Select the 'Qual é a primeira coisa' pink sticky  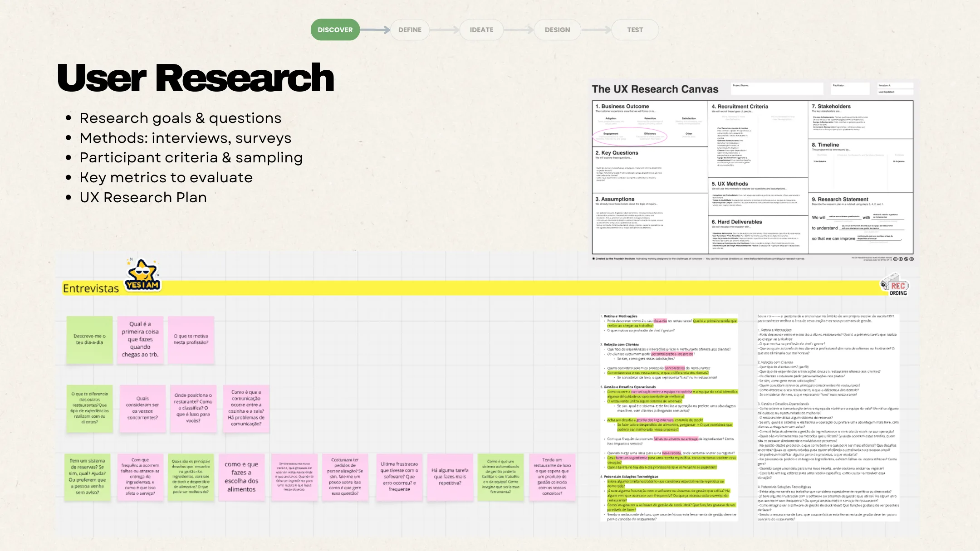[x=140, y=340]
